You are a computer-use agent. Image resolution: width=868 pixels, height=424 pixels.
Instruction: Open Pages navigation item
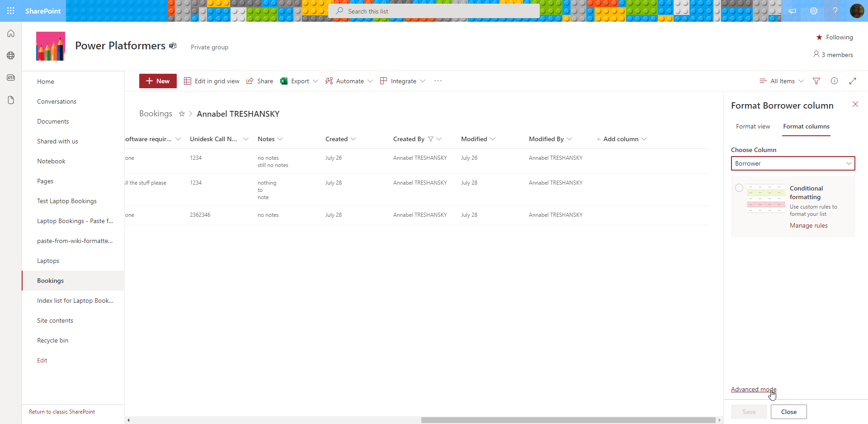tap(45, 181)
